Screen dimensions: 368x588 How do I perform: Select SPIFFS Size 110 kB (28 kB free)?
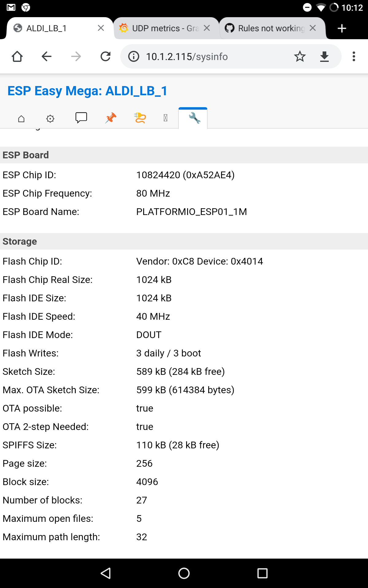tap(178, 445)
